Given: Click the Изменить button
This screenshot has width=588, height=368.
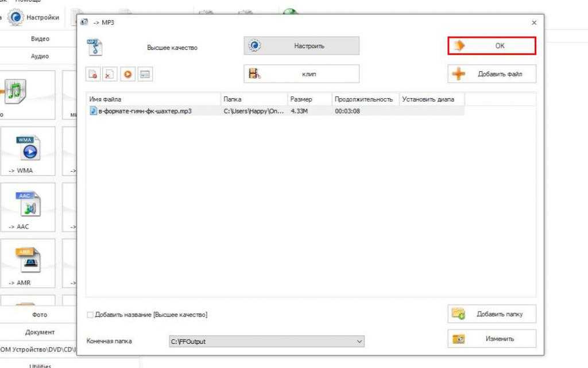Looking at the screenshot, I should pos(492,339).
